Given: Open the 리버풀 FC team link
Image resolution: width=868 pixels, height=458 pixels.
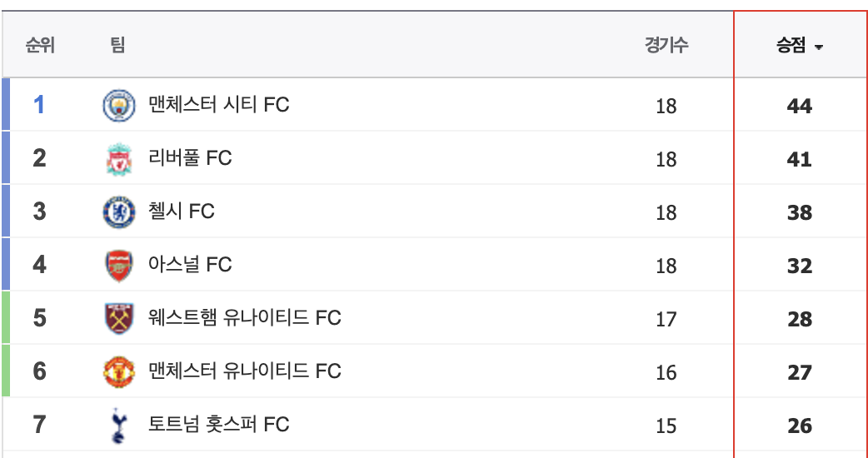Looking at the screenshot, I should [190, 158].
